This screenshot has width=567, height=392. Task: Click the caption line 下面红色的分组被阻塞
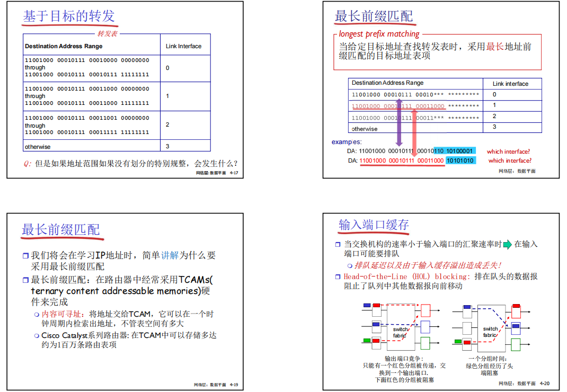(x=404, y=380)
